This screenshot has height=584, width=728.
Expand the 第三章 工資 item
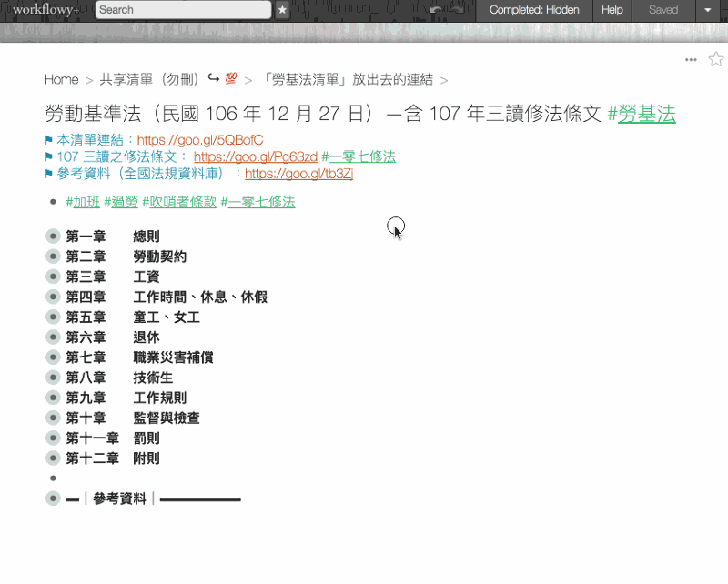click(53, 277)
